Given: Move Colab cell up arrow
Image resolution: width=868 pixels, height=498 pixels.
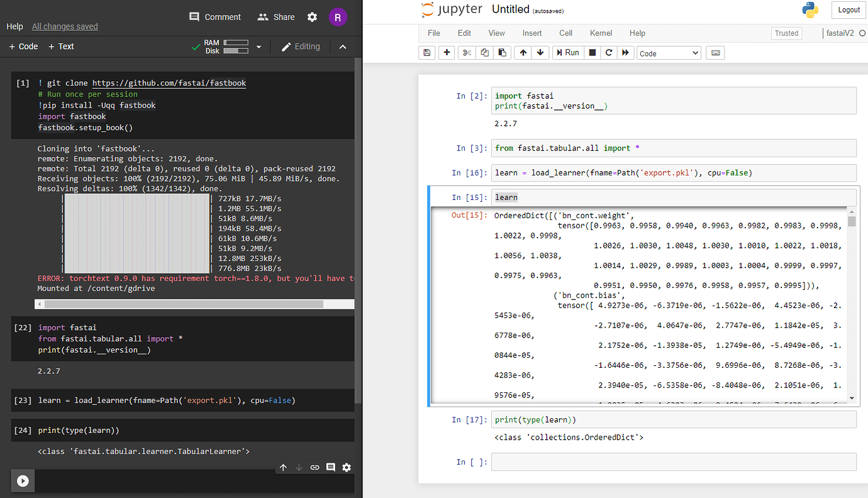Looking at the screenshot, I should coord(283,467).
